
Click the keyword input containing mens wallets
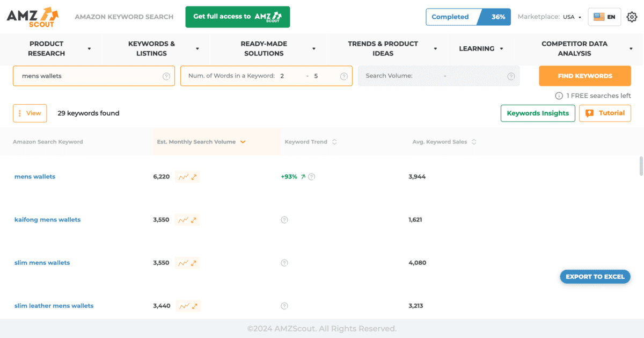coord(94,76)
